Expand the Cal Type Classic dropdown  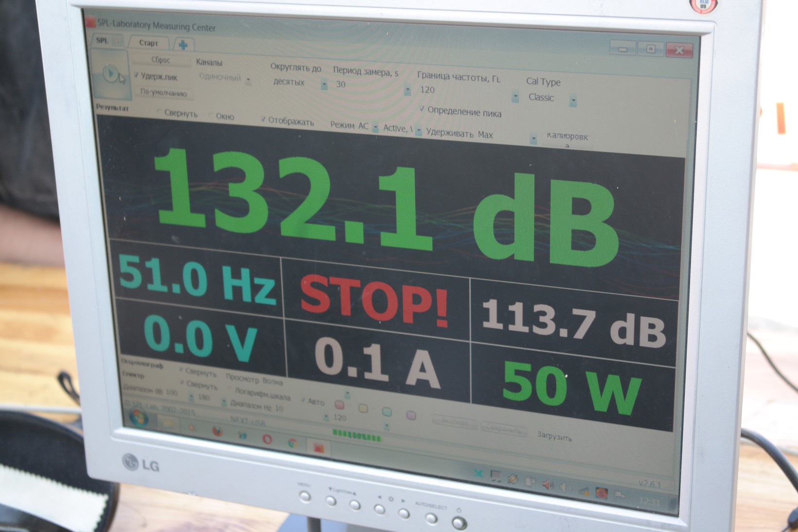click(x=573, y=101)
